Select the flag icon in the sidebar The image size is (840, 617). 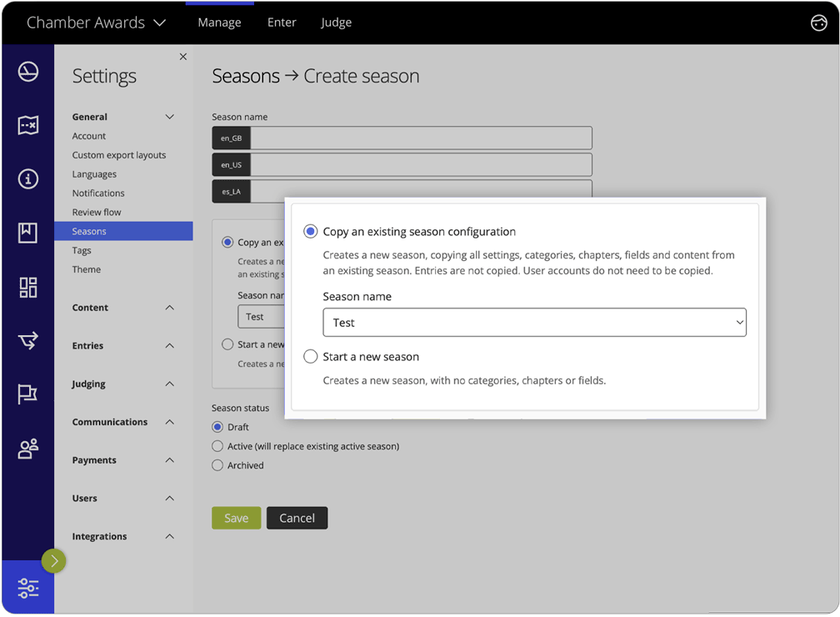[27, 394]
